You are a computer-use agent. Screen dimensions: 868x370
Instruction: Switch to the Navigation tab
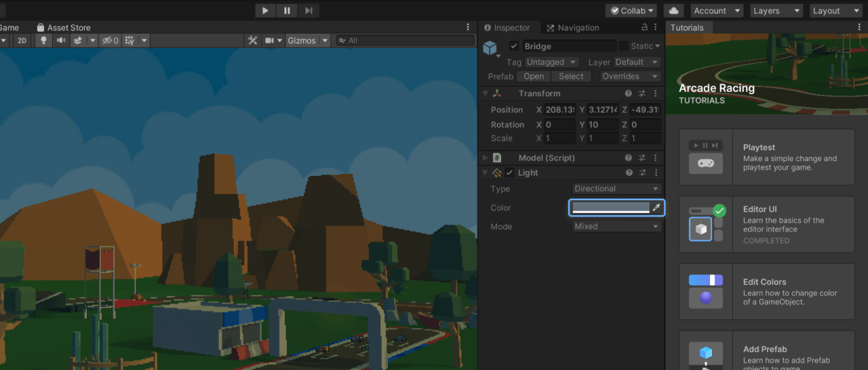(572, 28)
